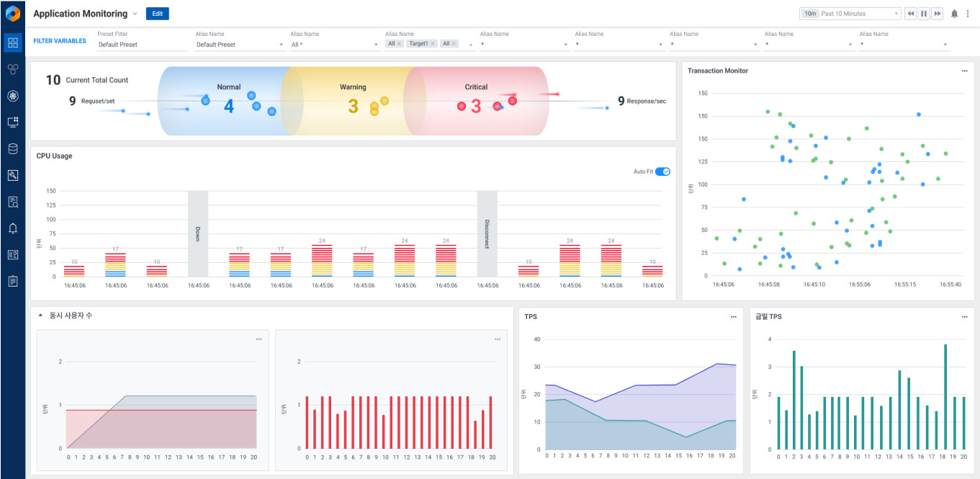Open the wrench settings icon in sidebar
980x479 pixels.
[12, 175]
